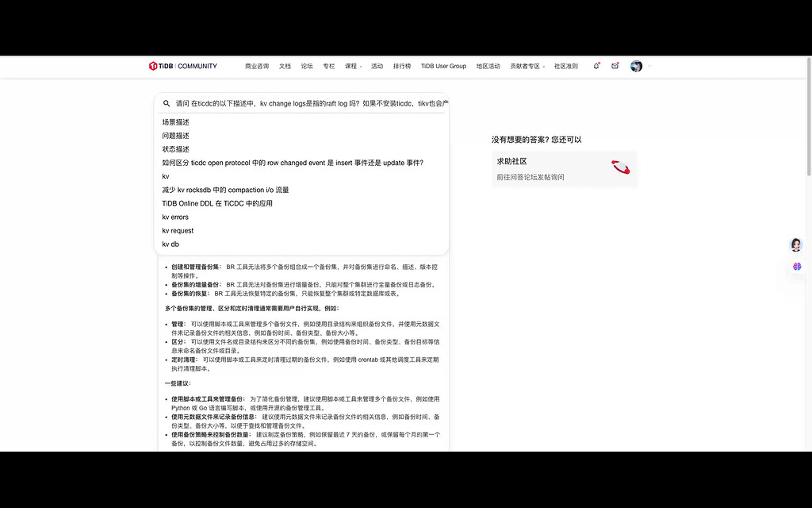Click the user profile avatar
The height and width of the screenshot is (508, 812).
[636, 66]
